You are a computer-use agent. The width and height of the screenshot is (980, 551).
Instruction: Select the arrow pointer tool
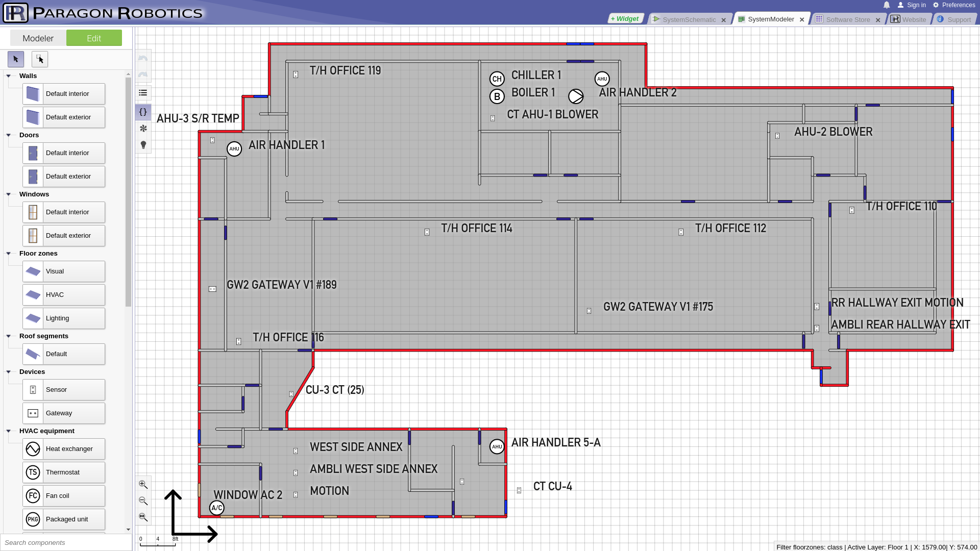pos(16,59)
